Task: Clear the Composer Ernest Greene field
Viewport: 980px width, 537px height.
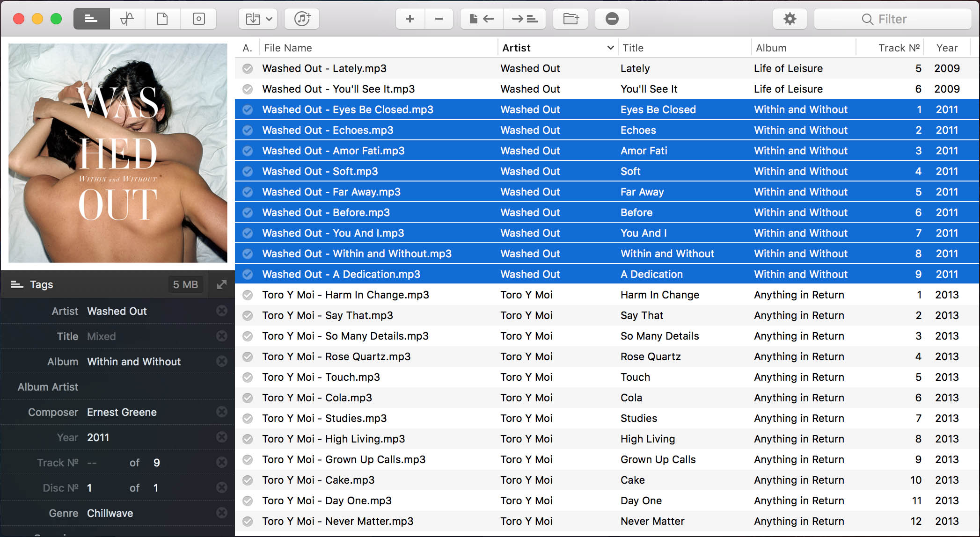Action: tap(222, 412)
